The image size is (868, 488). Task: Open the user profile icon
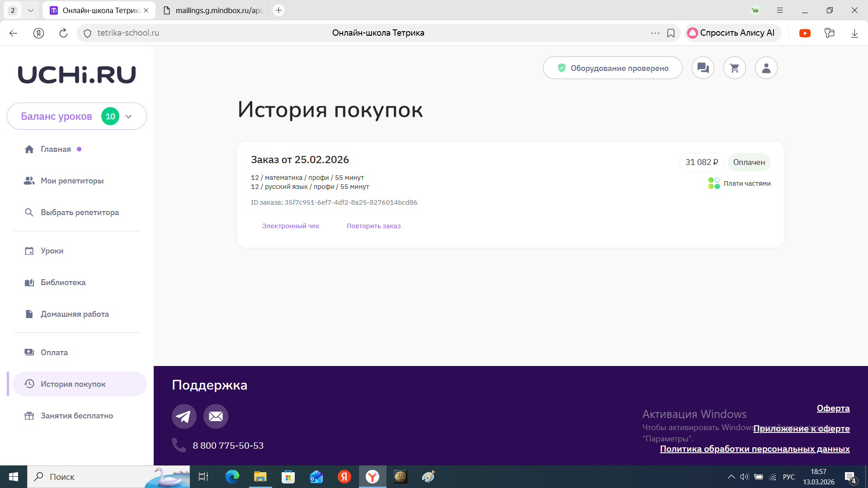click(766, 68)
